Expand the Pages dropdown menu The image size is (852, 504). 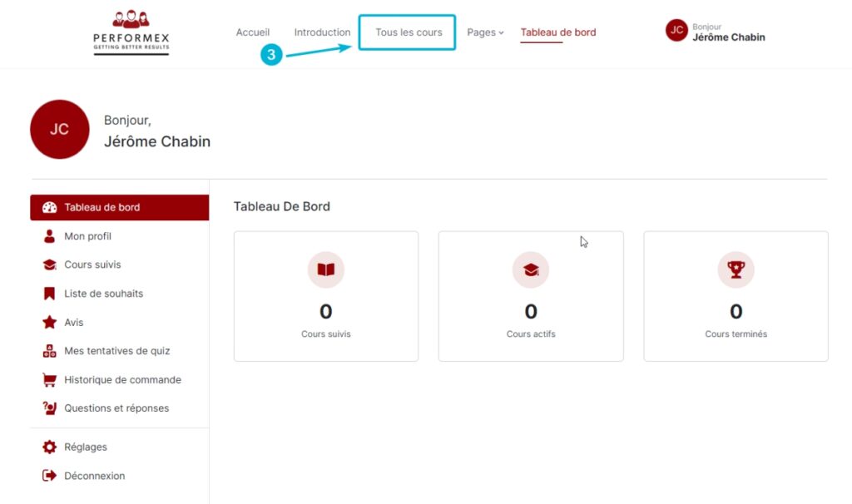click(x=485, y=32)
